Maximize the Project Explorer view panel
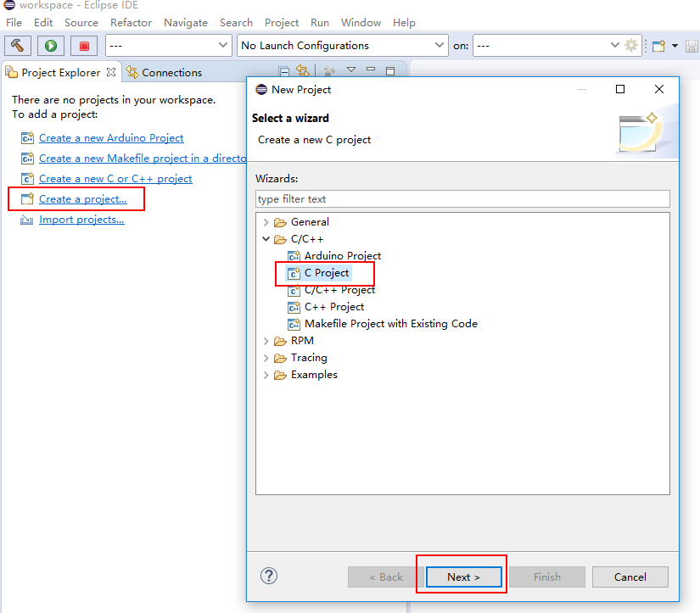Image resolution: width=700 pixels, height=613 pixels. tap(390, 70)
